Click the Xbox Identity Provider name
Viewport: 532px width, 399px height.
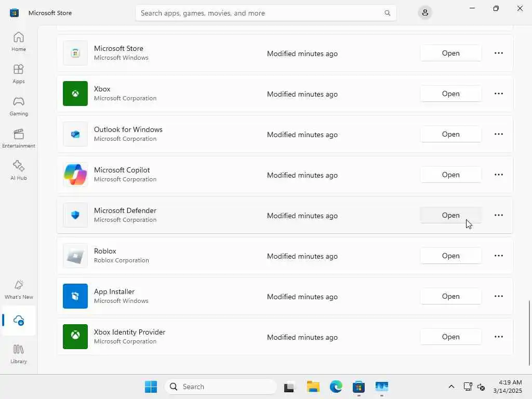click(x=129, y=332)
